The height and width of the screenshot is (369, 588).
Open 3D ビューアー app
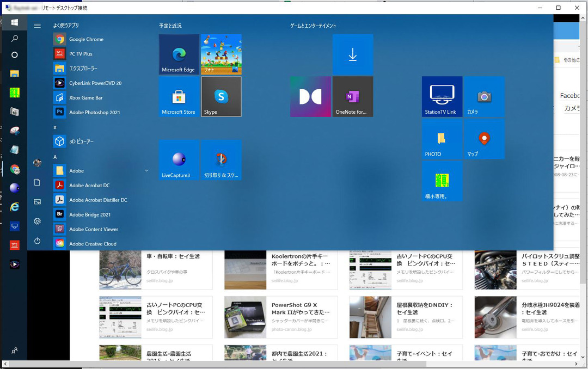tap(81, 142)
